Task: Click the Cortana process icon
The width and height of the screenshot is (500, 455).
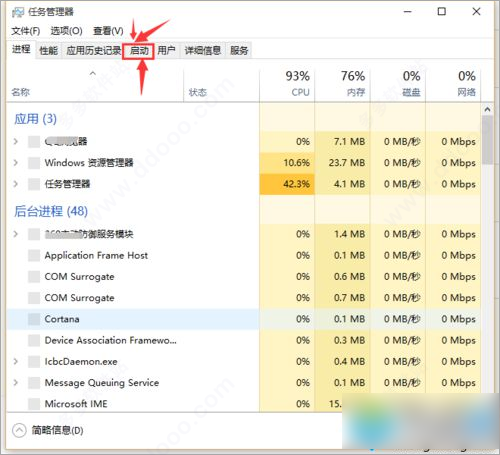Action: coord(34,319)
